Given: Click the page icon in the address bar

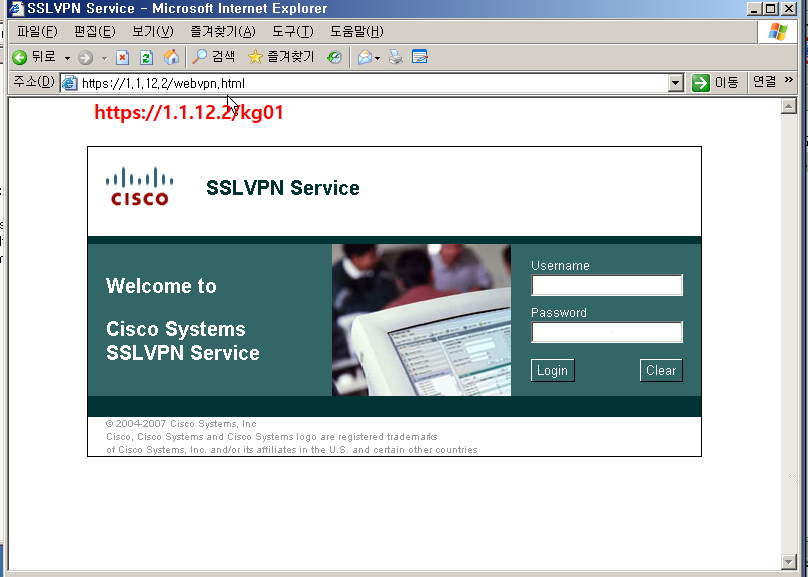Looking at the screenshot, I should [70, 83].
